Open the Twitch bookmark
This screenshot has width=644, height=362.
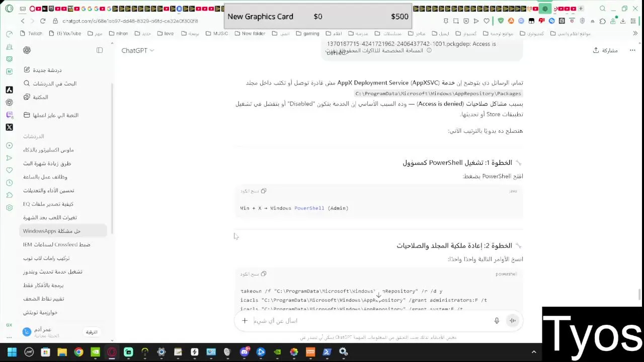pos(31,34)
